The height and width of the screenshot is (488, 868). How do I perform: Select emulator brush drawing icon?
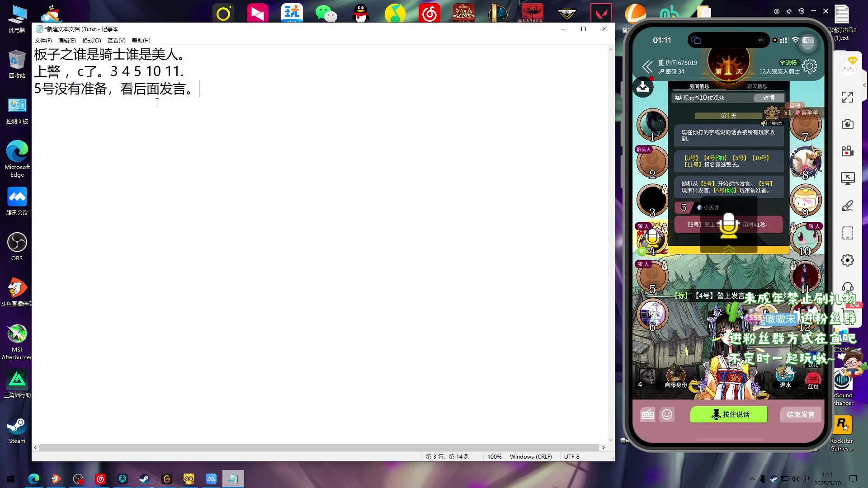[x=848, y=206]
